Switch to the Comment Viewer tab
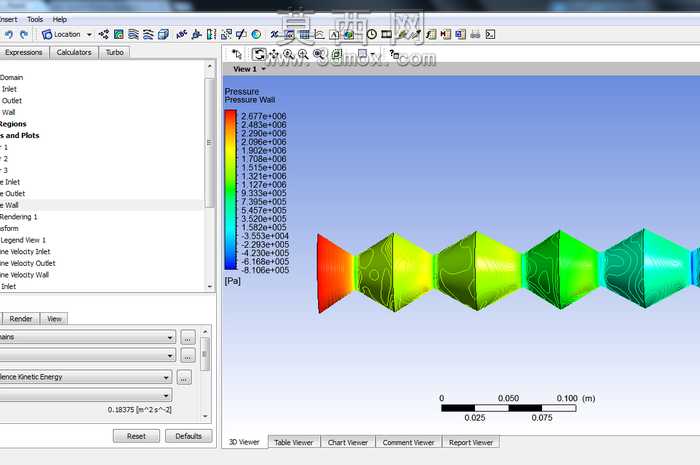 pos(408,442)
